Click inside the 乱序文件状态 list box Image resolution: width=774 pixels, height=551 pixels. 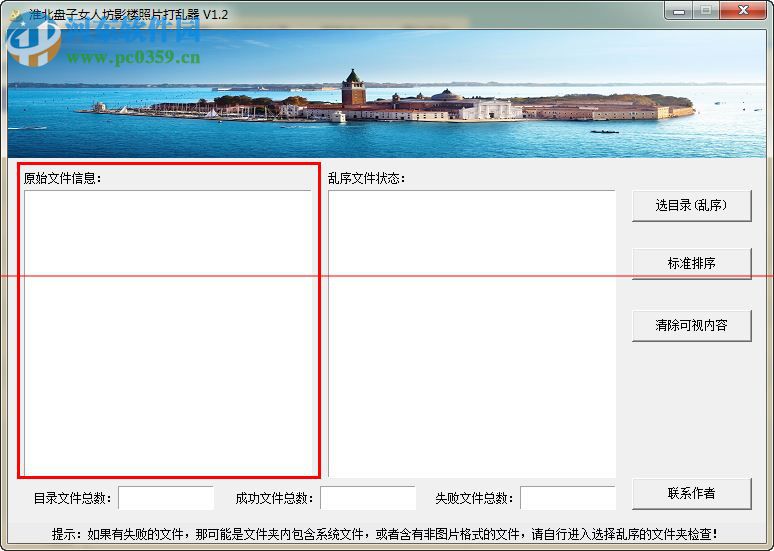(x=472, y=333)
